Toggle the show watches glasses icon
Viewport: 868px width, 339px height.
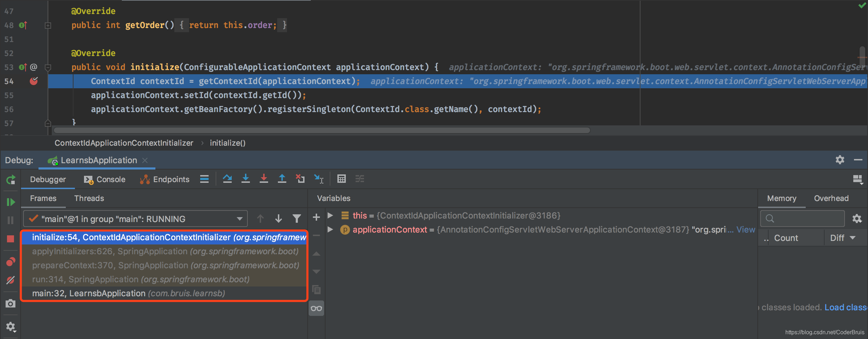click(x=316, y=309)
